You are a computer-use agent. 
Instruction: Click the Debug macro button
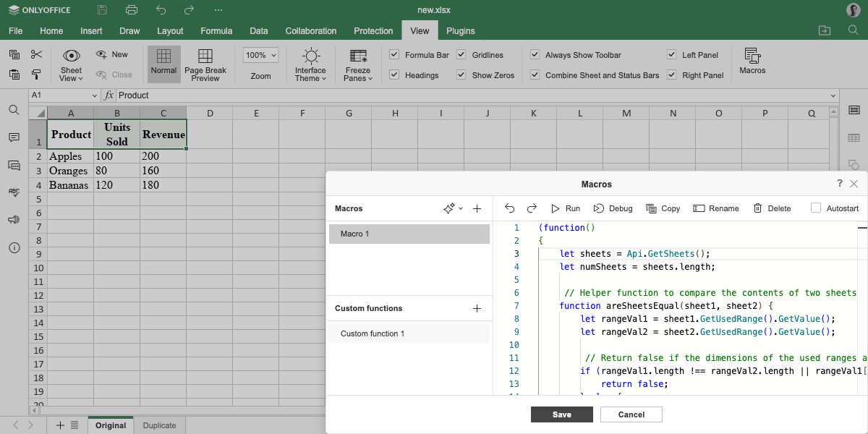point(613,208)
